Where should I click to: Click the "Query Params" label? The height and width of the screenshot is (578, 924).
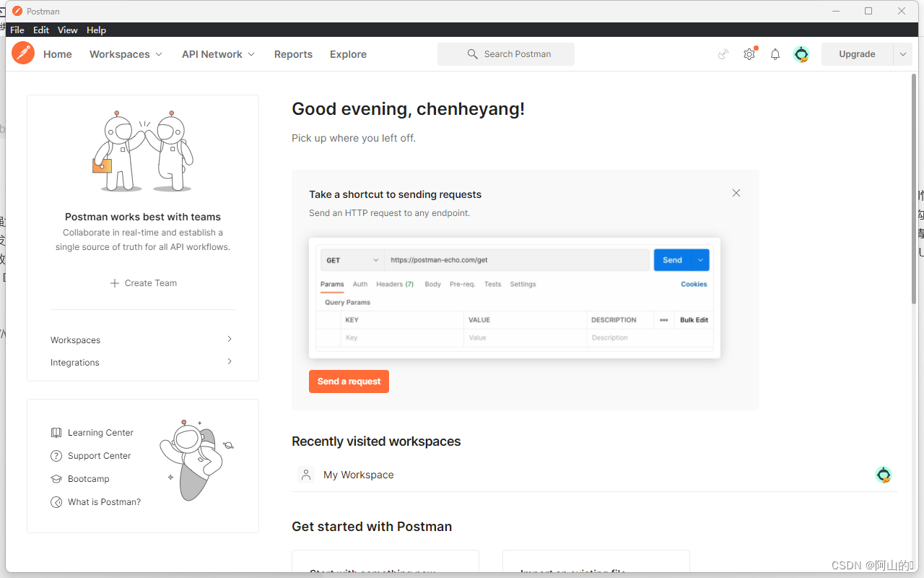pyautogui.click(x=348, y=303)
